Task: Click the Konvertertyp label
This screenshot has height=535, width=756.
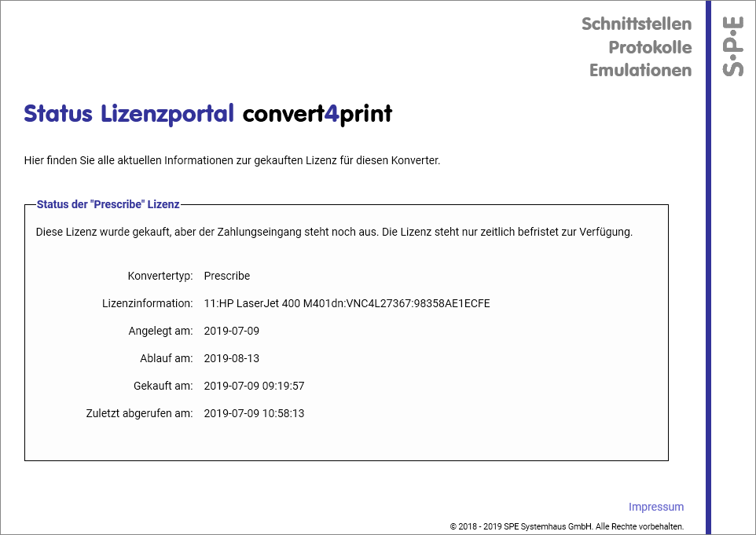Action: (160, 276)
